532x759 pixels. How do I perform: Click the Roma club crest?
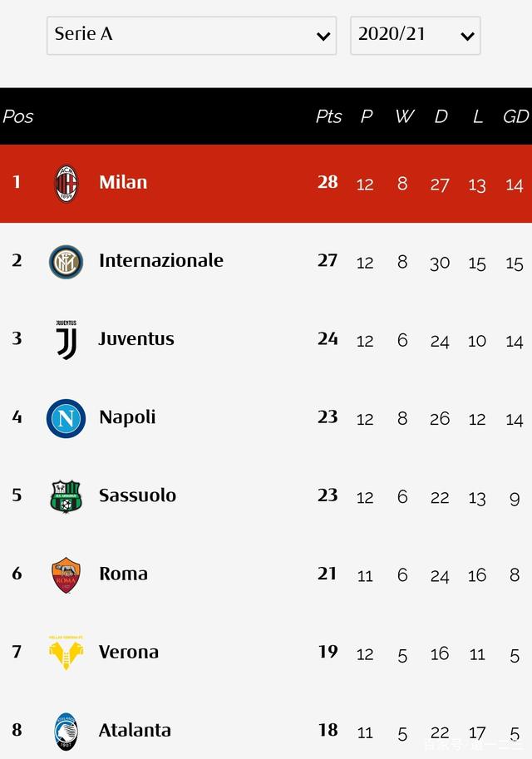pos(66,574)
